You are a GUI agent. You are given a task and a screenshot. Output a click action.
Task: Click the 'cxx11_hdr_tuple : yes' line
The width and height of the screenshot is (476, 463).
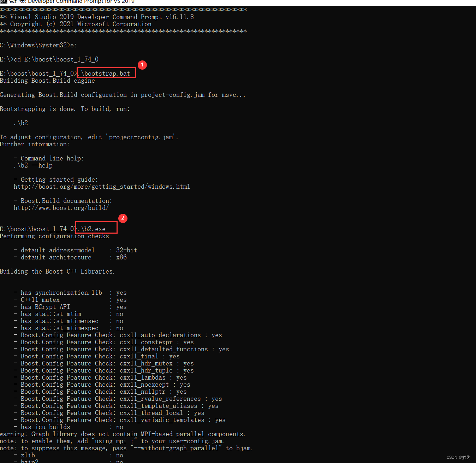[x=104, y=370]
